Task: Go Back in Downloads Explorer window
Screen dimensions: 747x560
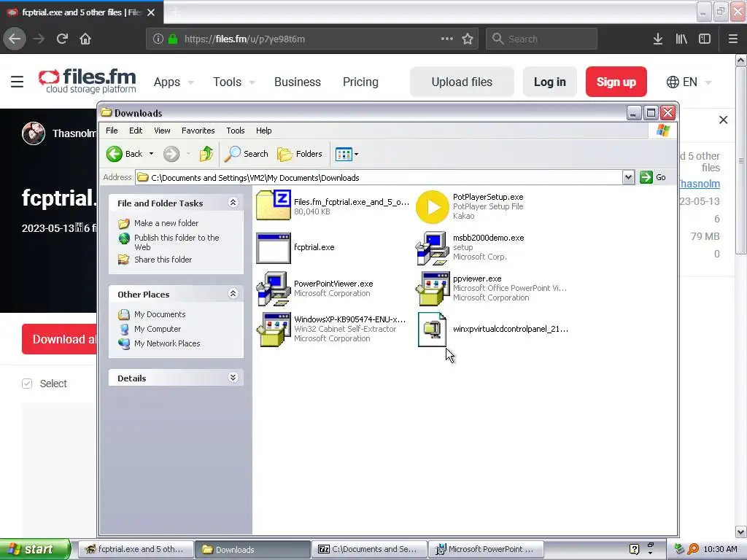Action: [125, 154]
